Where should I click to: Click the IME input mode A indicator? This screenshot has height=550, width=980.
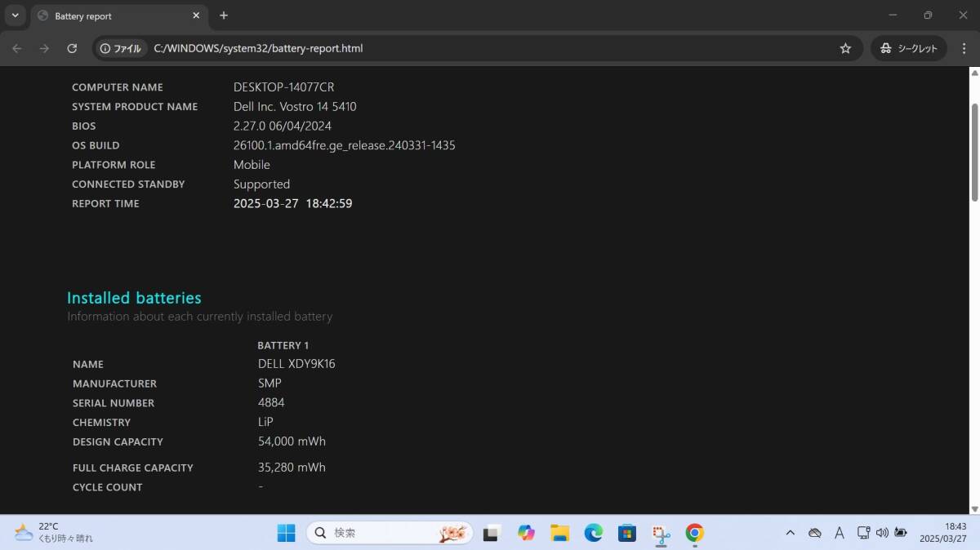point(840,533)
